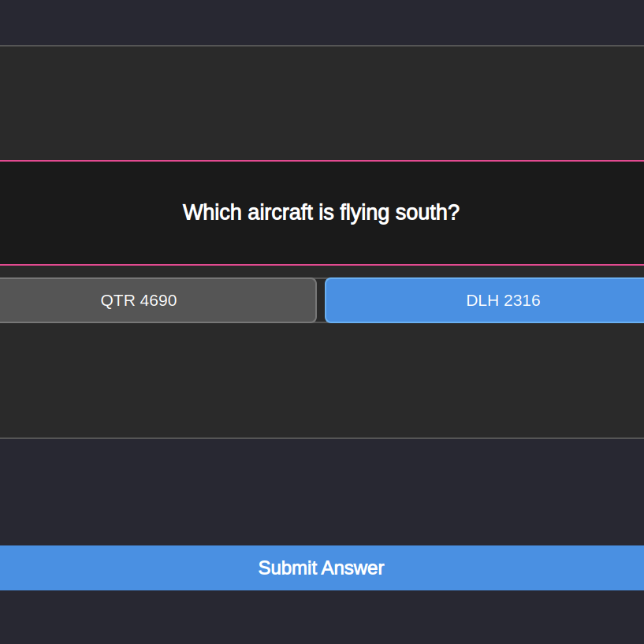Select the QTR 4690 answer option
Screen dimensions: 644x644
tap(139, 300)
